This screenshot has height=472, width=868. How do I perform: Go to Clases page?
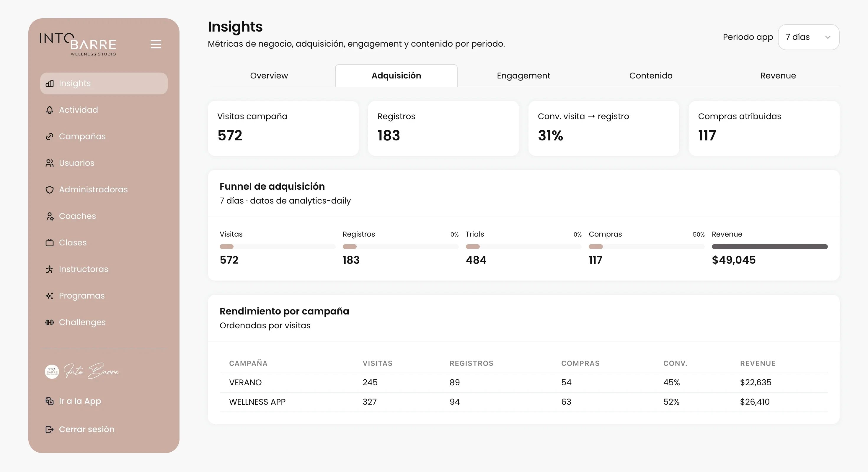pos(104,243)
